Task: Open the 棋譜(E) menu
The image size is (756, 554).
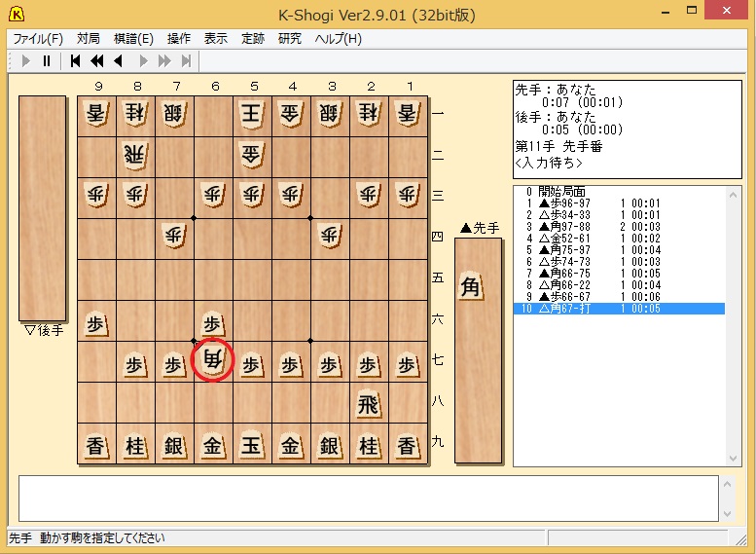Action: [133, 39]
